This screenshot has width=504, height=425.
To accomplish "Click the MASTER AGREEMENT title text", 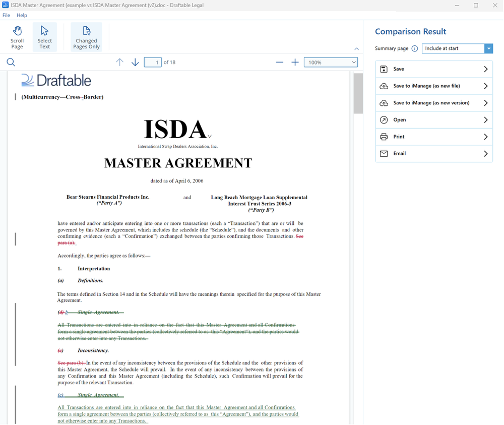I will pyautogui.click(x=178, y=163).
